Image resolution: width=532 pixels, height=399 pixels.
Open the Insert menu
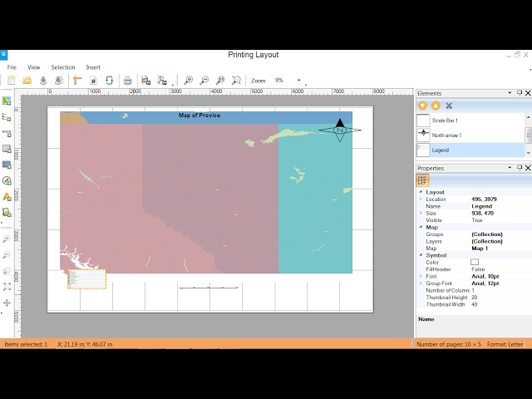93,67
